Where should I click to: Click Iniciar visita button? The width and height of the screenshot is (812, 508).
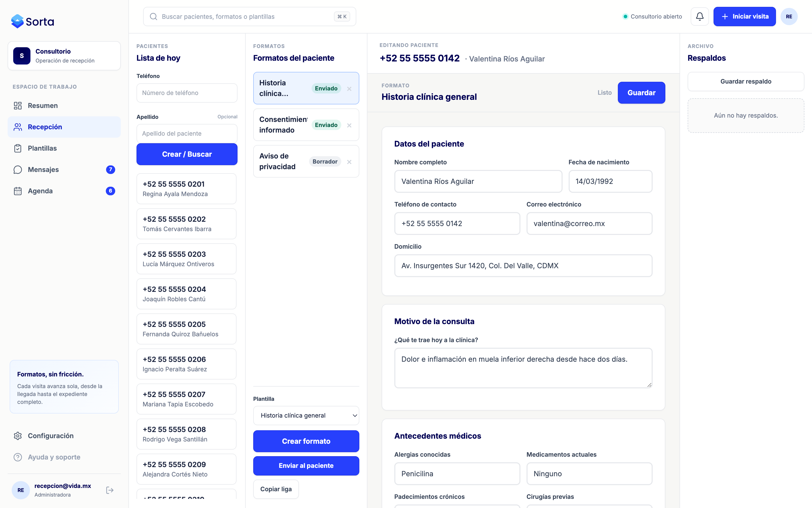[x=745, y=17]
